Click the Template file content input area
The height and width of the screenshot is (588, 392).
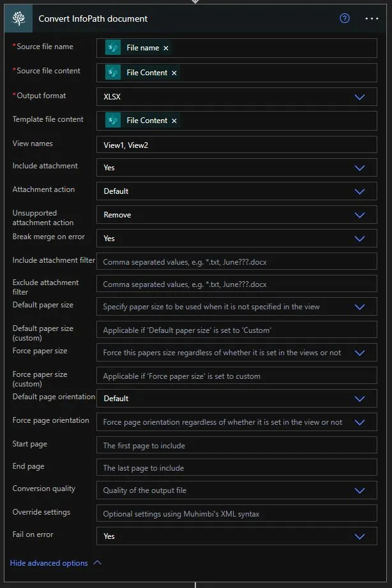pyautogui.click(x=237, y=121)
